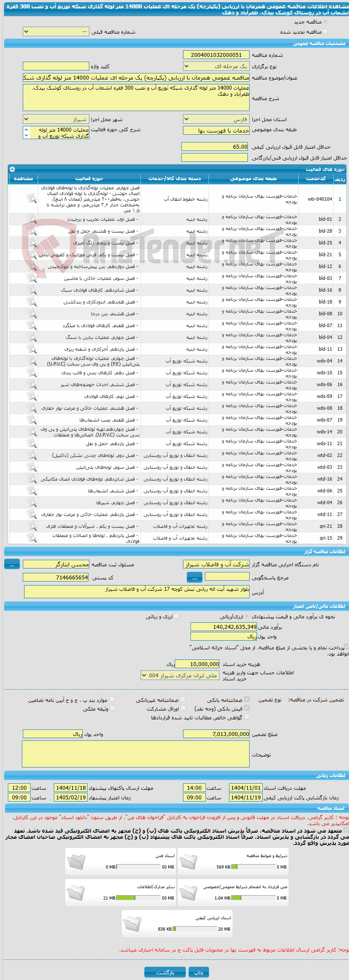Sort by the حوزه فعالیت column header
This screenshot has width=349, height=980.
coord(89,178)
